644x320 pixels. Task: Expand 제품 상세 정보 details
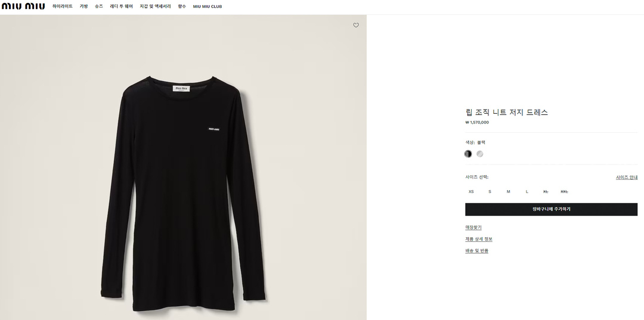click(x=478, y=239)
